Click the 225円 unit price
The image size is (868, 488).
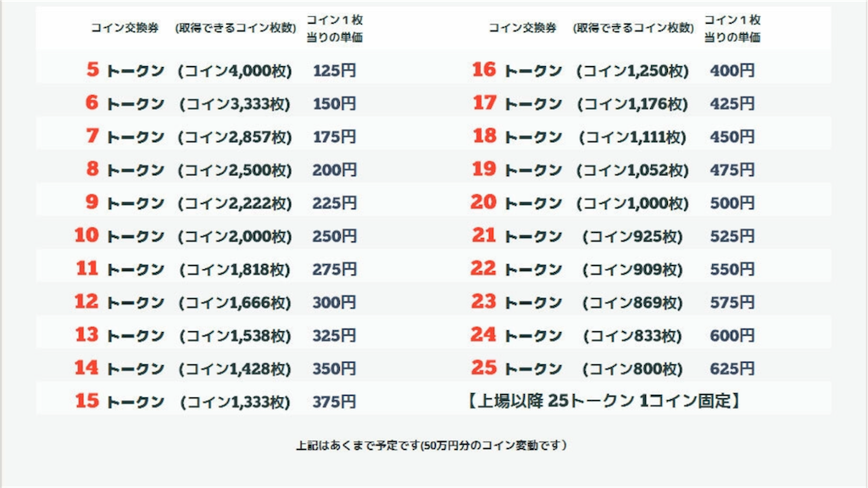[x=334, y=203]
